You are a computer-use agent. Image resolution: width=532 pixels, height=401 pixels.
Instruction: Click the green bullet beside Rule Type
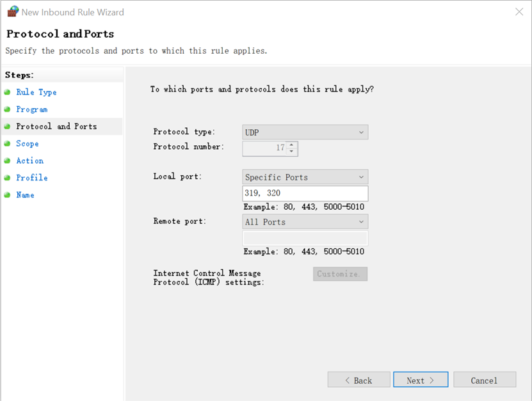(x=7, y=92)
